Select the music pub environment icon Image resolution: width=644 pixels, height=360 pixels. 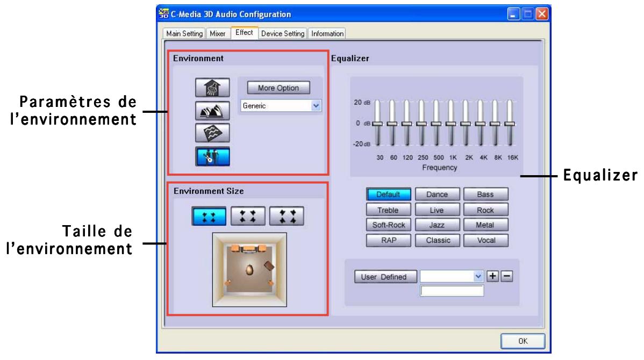[212, 156]
